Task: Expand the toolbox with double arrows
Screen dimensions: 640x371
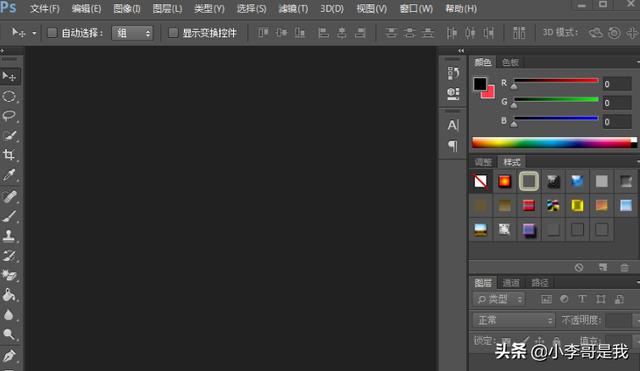Action: (x=2, y=51)
